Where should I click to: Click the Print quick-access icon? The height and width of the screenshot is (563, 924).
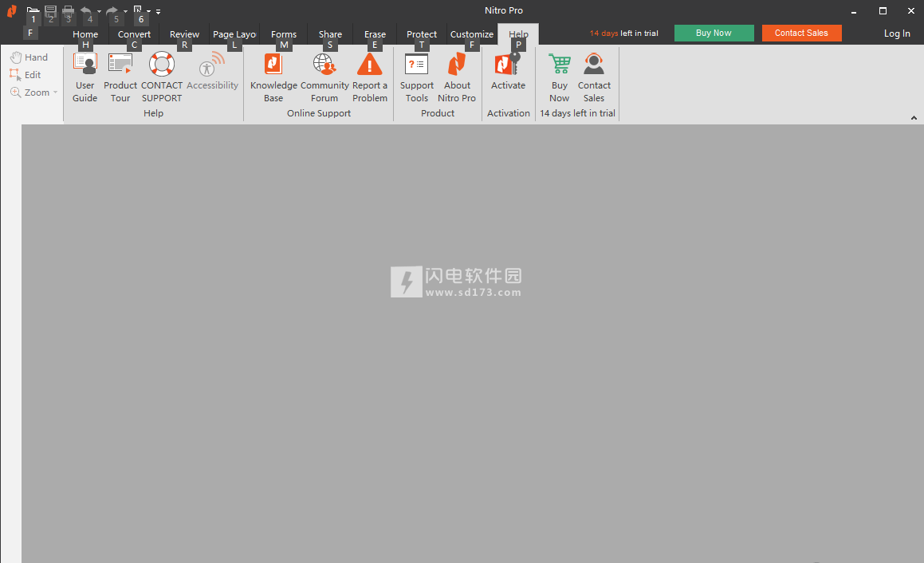coord(69,10)
